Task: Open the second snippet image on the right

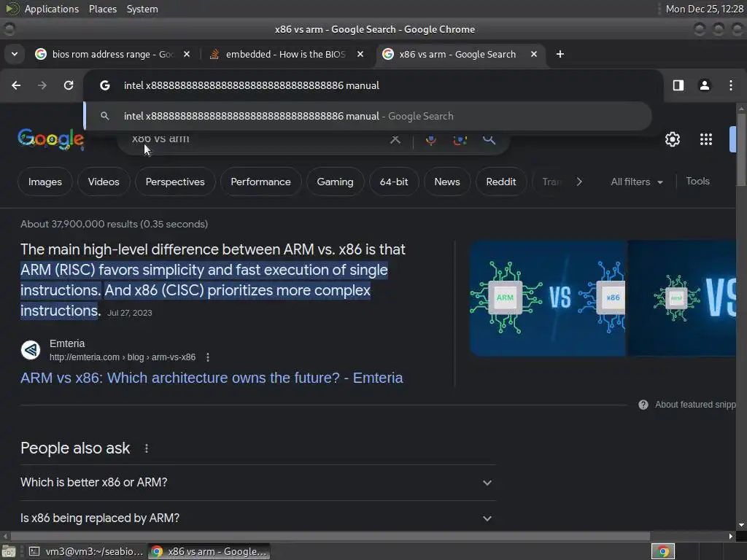Action: click(x=682, y=298)
